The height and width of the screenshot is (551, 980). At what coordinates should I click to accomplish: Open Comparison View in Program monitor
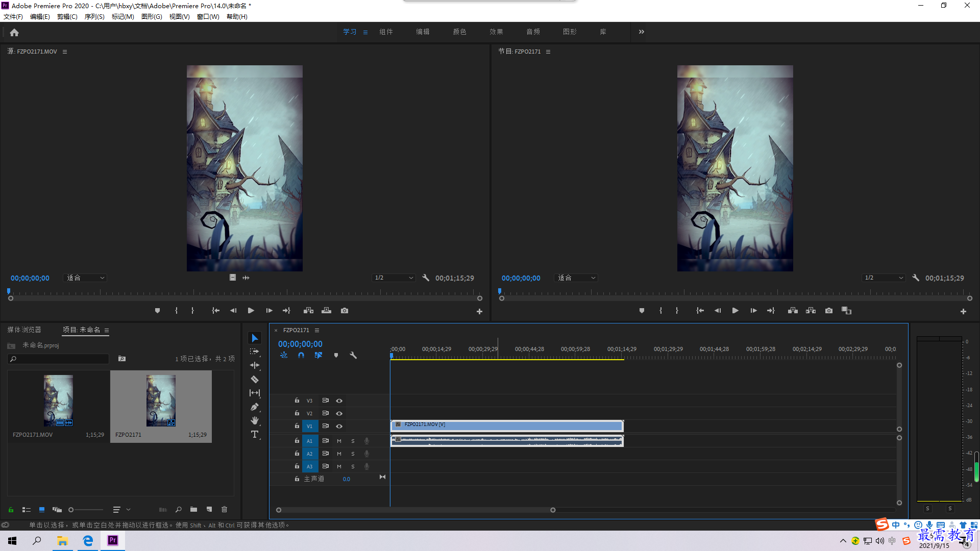pyautogui.click(x=846, y=311)
